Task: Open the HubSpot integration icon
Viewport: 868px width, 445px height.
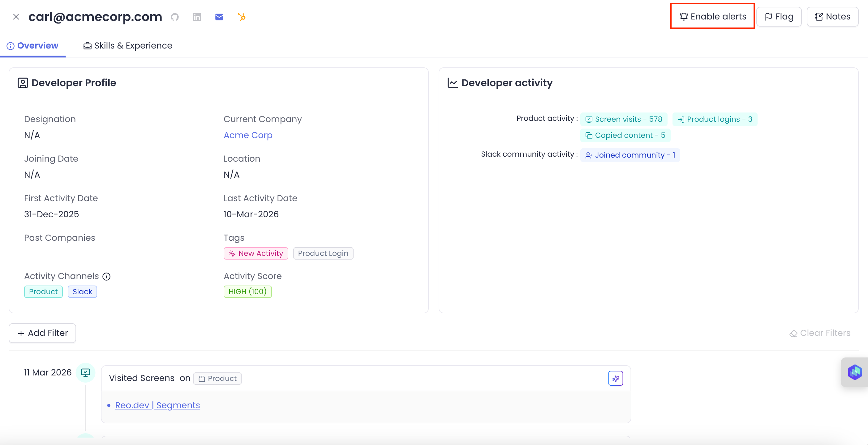Action: click(242, 17)
